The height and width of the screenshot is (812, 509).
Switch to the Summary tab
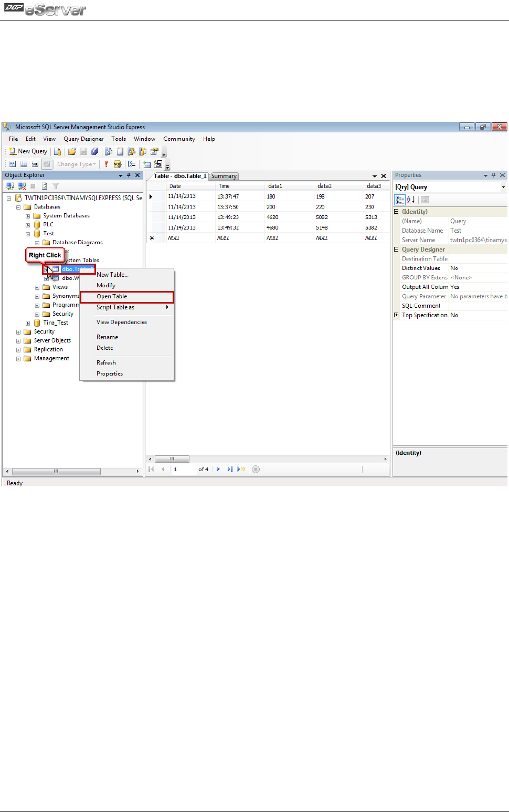click(x=224, y=176)
